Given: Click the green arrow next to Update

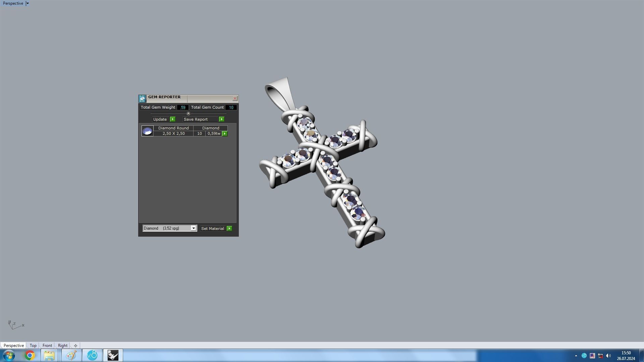Looking at the screenshot, I should 173,119.
